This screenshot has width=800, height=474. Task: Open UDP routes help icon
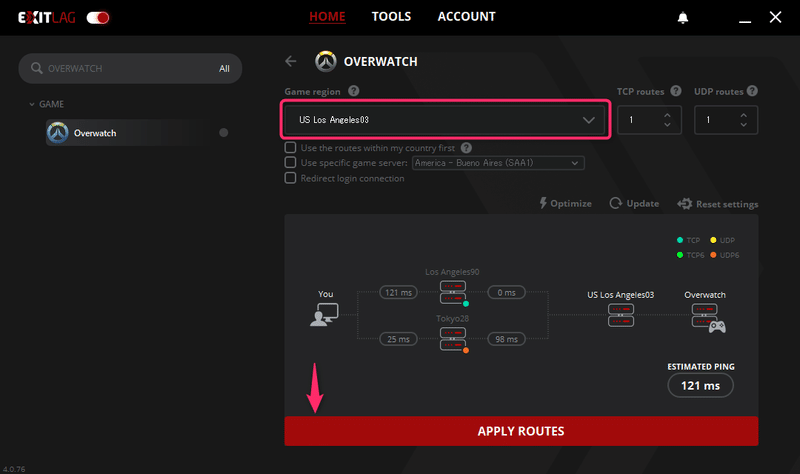click(752, 91)
